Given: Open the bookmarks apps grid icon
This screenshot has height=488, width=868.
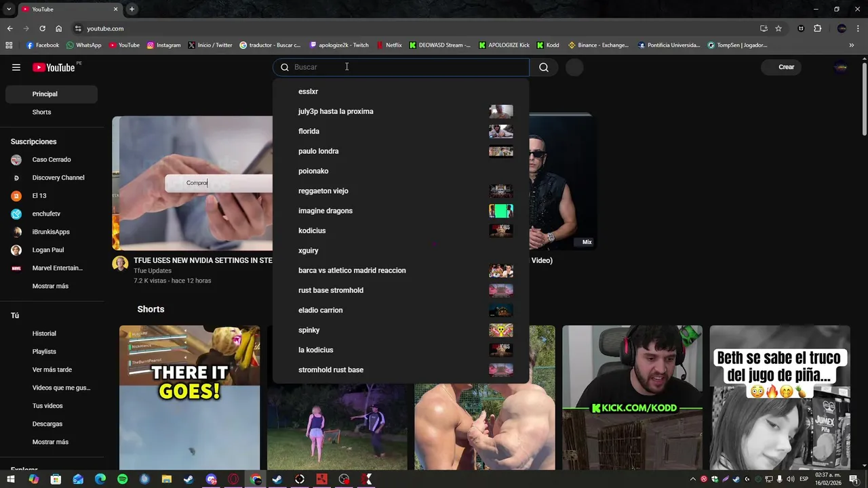Looking at the screenshot, I should tap(9, 45).
